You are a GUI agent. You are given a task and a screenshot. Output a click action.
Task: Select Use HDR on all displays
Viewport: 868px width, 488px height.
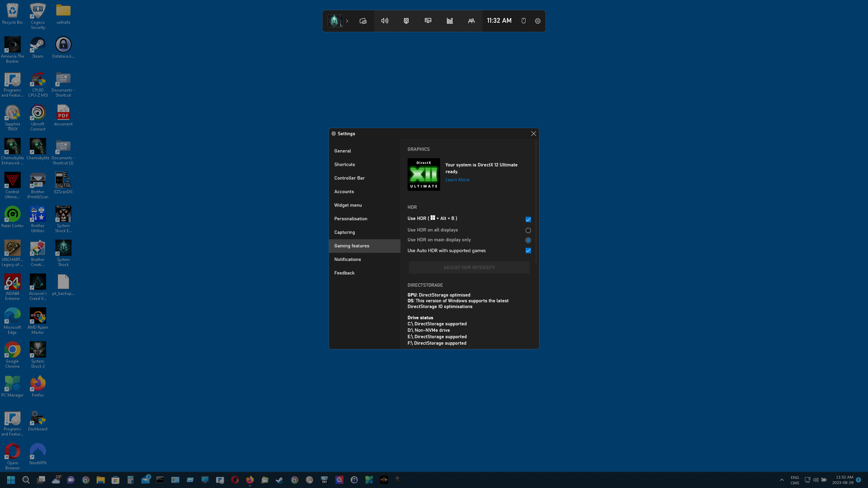[528, 230]
